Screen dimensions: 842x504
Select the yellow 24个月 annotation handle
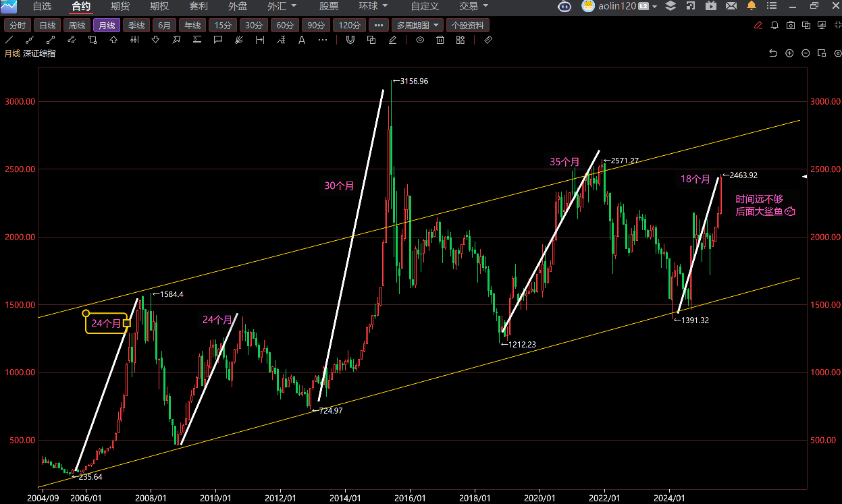[x=127, y=323]
